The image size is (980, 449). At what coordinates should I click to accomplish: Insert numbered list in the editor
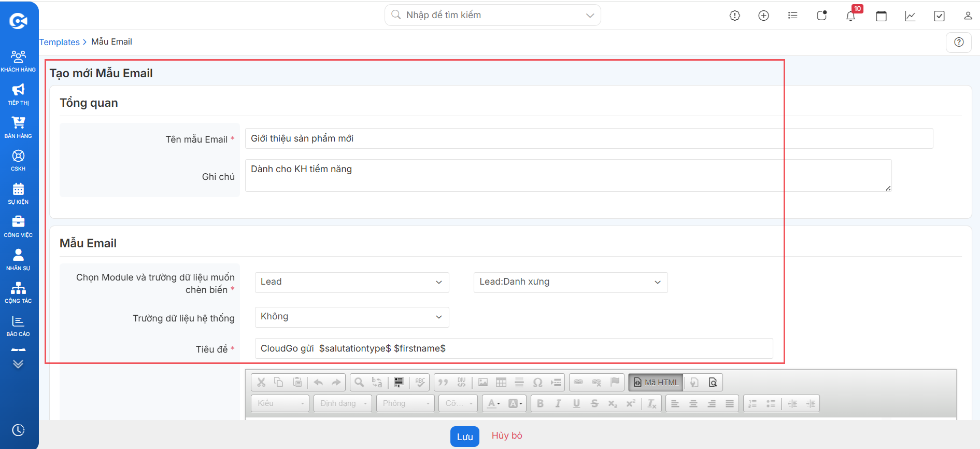point(753,403)
